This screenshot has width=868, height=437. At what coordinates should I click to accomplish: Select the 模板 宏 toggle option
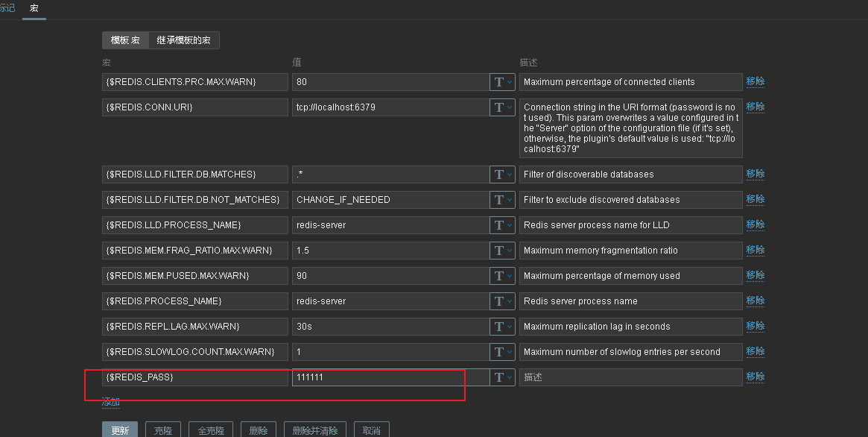[125, 40]
